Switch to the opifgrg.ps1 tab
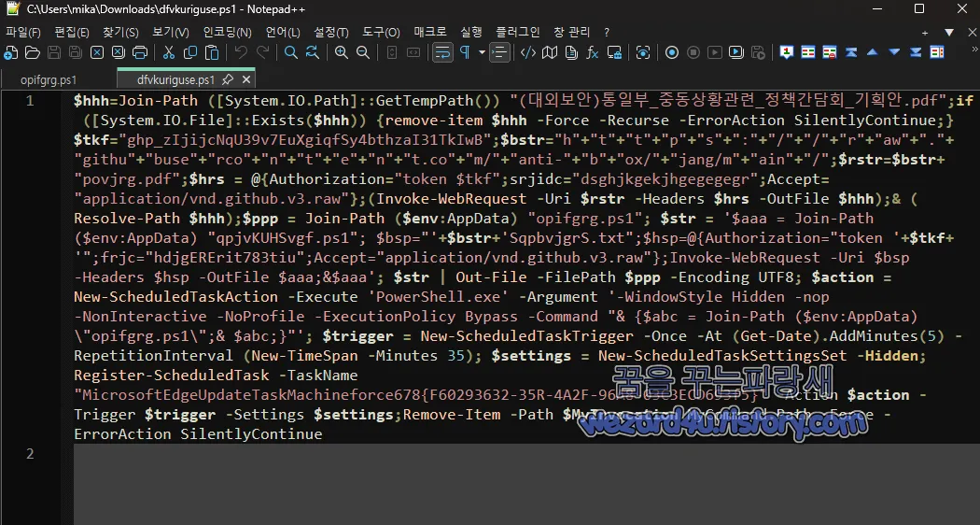The width and height of the screenshot is (980, 525). (x=49, y=80)
